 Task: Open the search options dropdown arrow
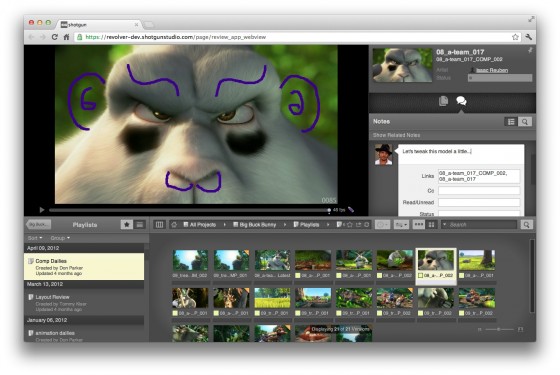(x=444, y=225)
